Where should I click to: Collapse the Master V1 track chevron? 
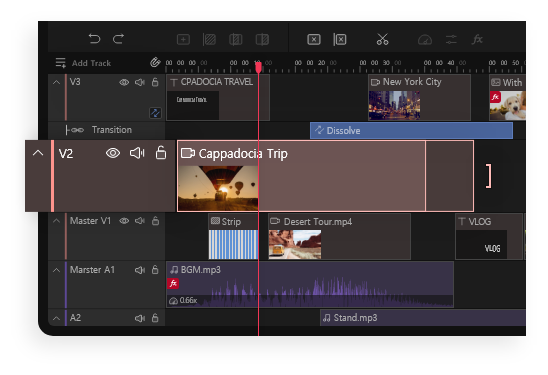pyautogui.click(x=56, y=221)
